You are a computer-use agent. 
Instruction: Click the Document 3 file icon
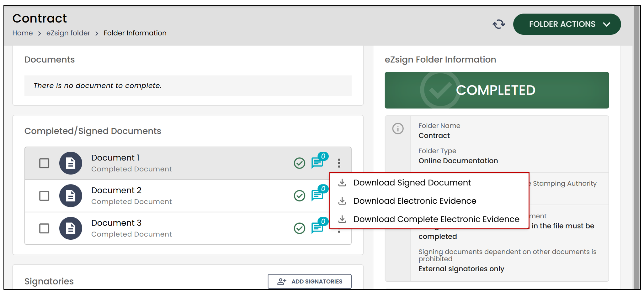click(x=71, y=228)
